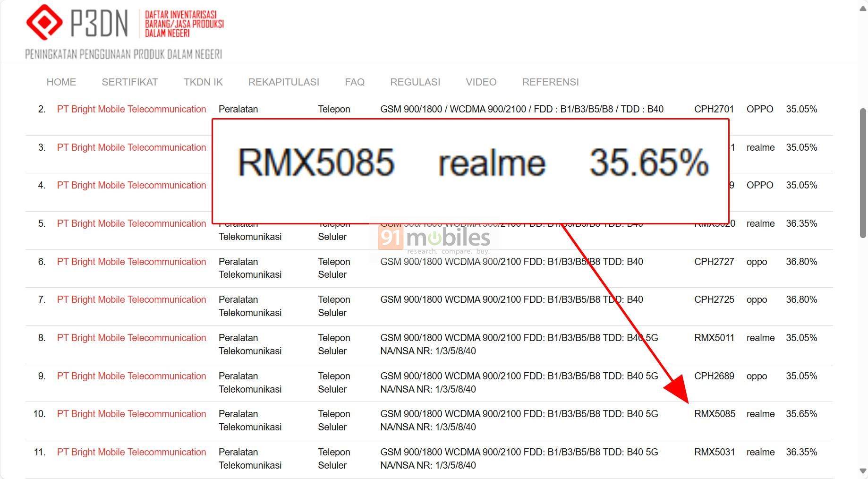The image size is (868, 479).
Task: Click the scrollbar up arrow
Action: click(x=863, y=9)
